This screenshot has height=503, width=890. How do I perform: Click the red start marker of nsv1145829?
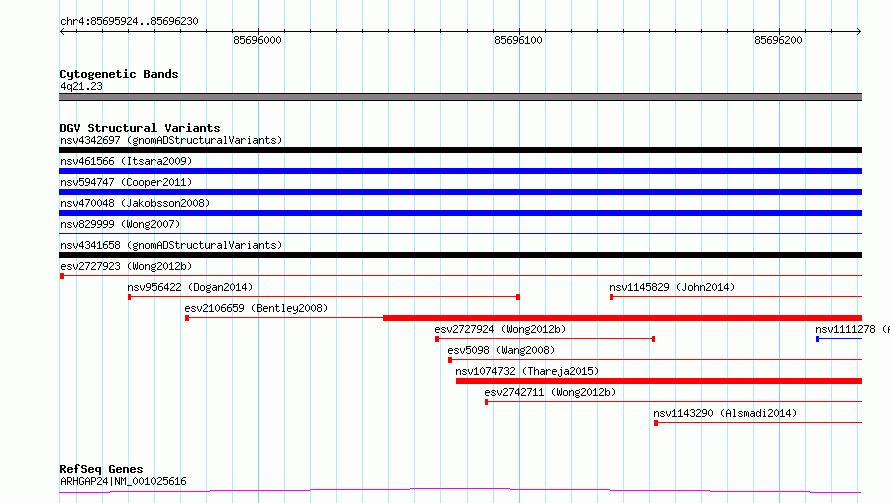point(611,297)
